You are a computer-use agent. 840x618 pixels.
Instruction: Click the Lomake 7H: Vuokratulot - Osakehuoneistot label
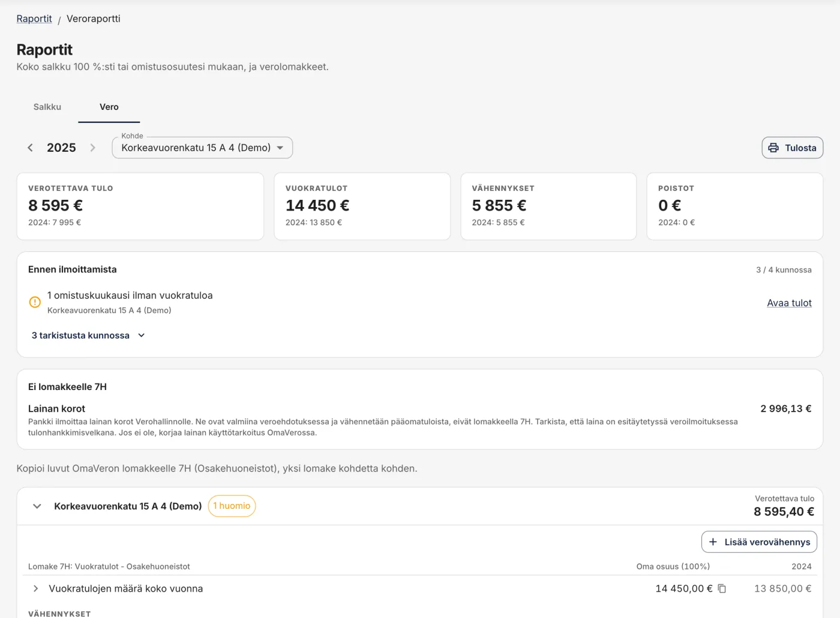pyautogui.click(x=109, y=566)
